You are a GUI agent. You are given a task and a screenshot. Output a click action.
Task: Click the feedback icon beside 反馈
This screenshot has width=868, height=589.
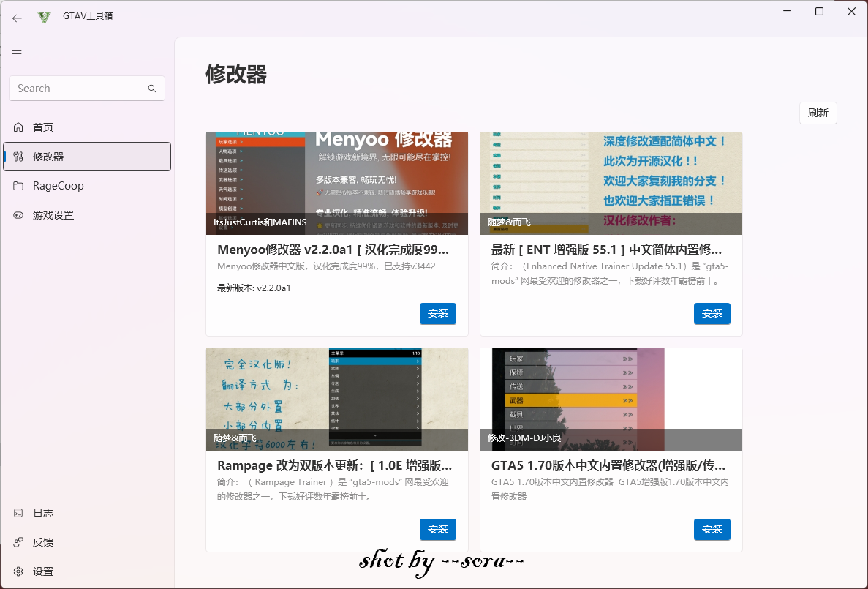click(x=18, y=542)
